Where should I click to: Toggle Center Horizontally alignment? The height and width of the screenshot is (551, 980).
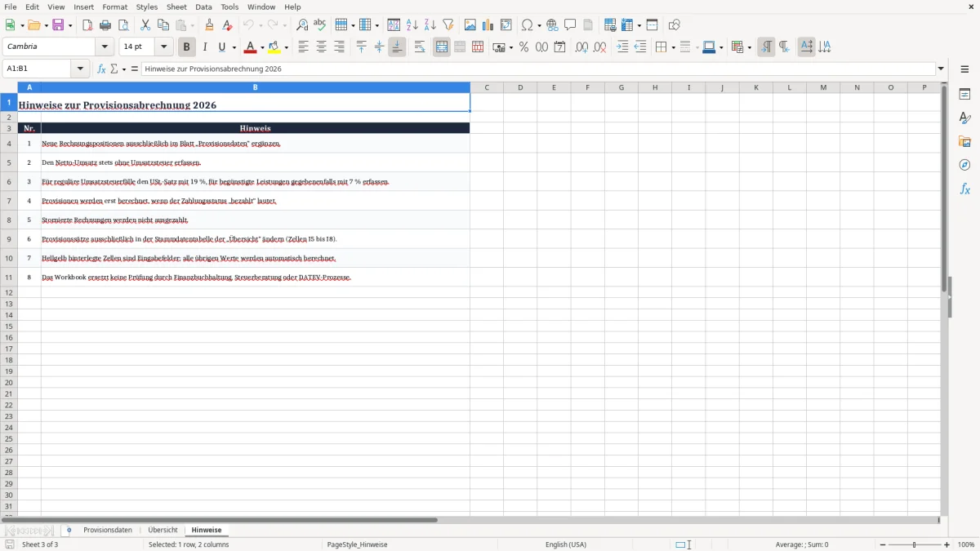coord(322,47)
